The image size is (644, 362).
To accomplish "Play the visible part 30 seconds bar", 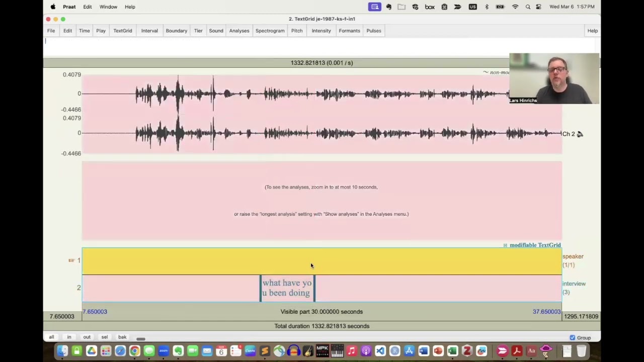I will pos(321,312).
